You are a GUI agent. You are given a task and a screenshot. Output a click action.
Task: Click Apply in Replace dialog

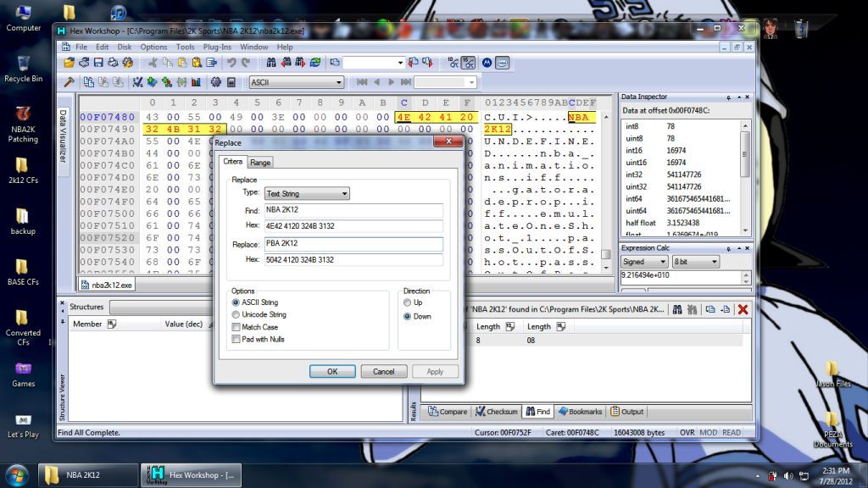pyautogui.click(x=435, y=372)
